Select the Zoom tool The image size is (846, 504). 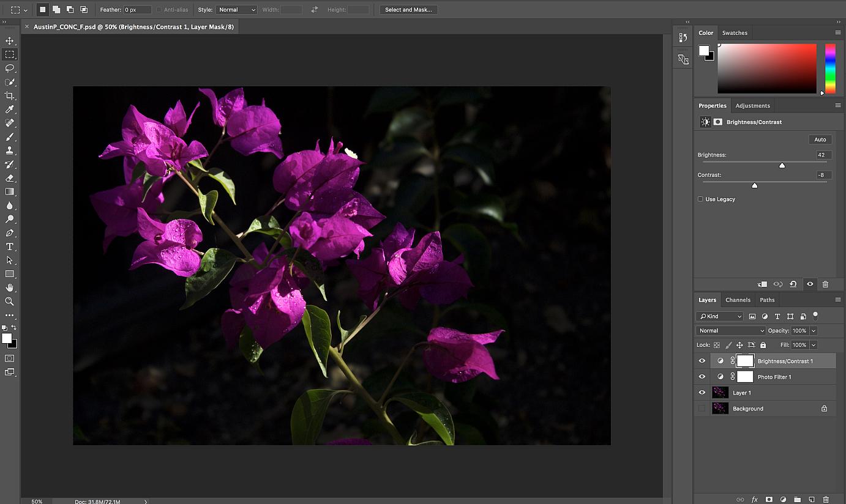tap(10, 302)
